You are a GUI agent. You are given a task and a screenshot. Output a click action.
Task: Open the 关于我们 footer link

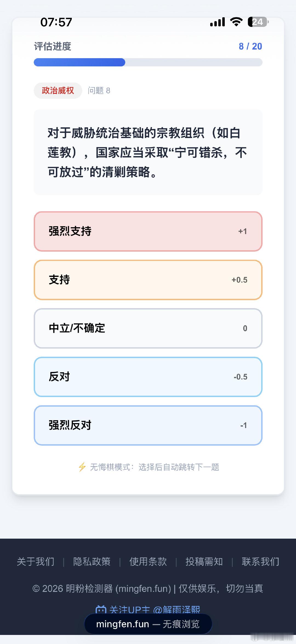tap(36, 562)
